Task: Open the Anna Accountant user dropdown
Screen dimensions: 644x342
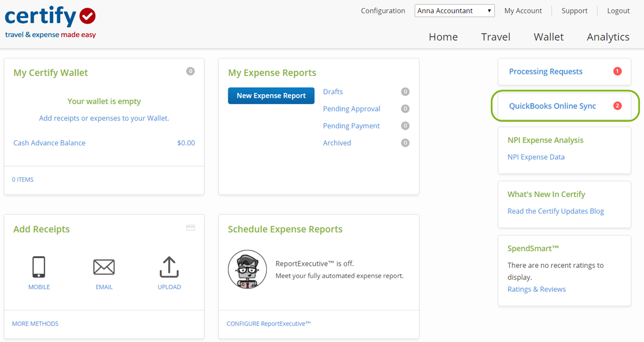Action: 454,10
